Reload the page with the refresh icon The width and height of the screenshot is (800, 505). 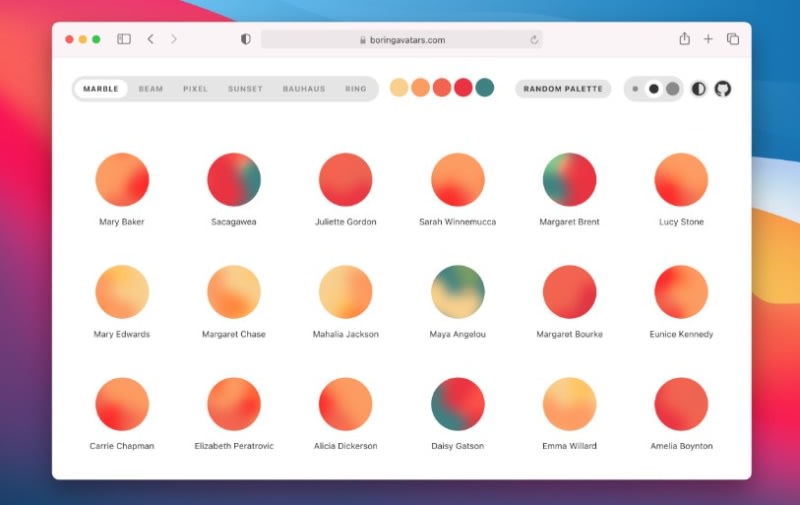click(x=535, y=40)
